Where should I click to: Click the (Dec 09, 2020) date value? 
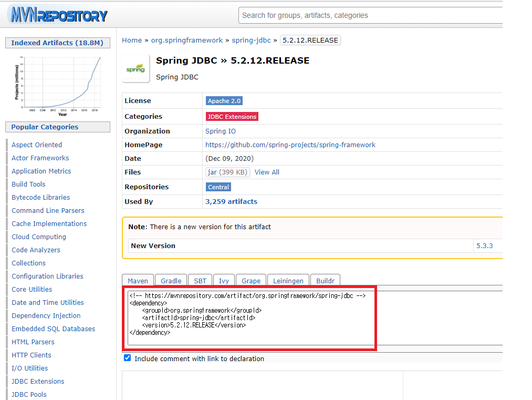(230, 159)
